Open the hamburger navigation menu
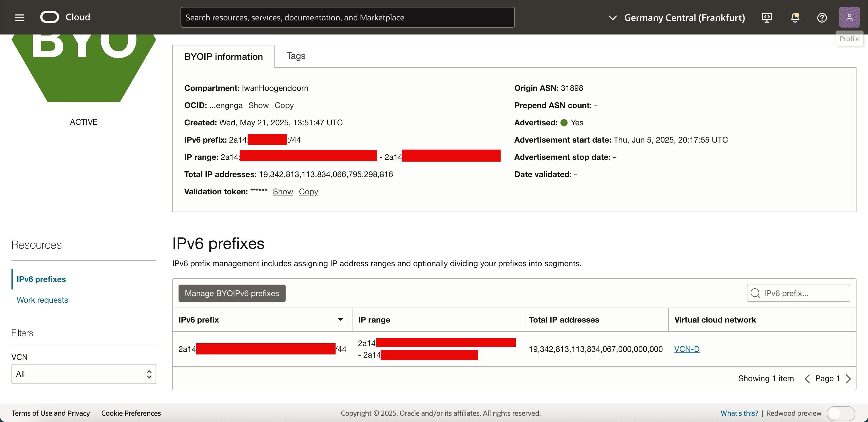The width and height of the screenshot is (868, 422). point(20,18)
